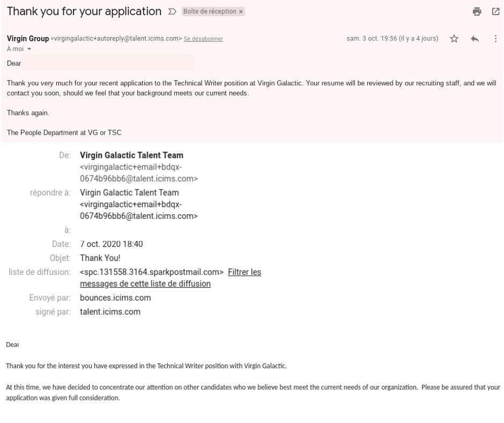Reply to the Virgin Group email
Viewport: 504px width, 423px height.
coord(475,39)
